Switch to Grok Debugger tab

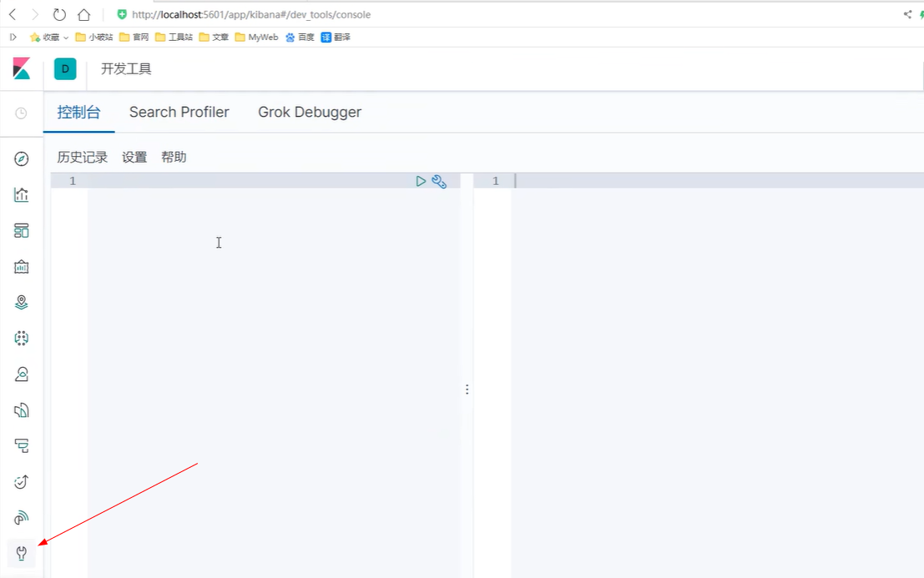click(x=310, y=112)
